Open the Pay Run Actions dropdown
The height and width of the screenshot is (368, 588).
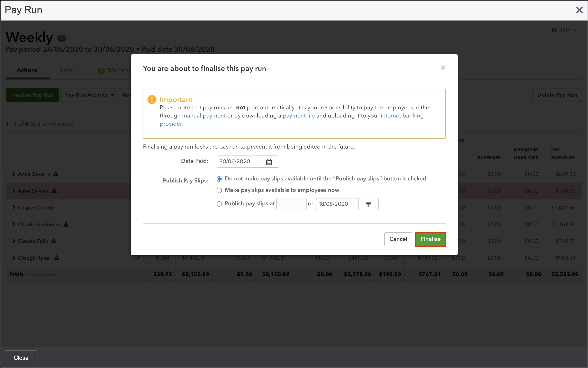pos(88,95)
